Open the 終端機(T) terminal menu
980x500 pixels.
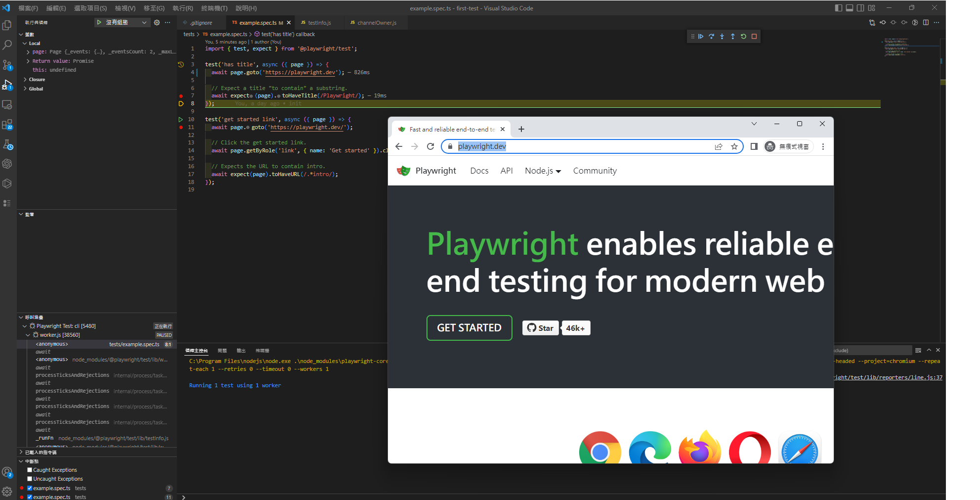coord(214,8)
